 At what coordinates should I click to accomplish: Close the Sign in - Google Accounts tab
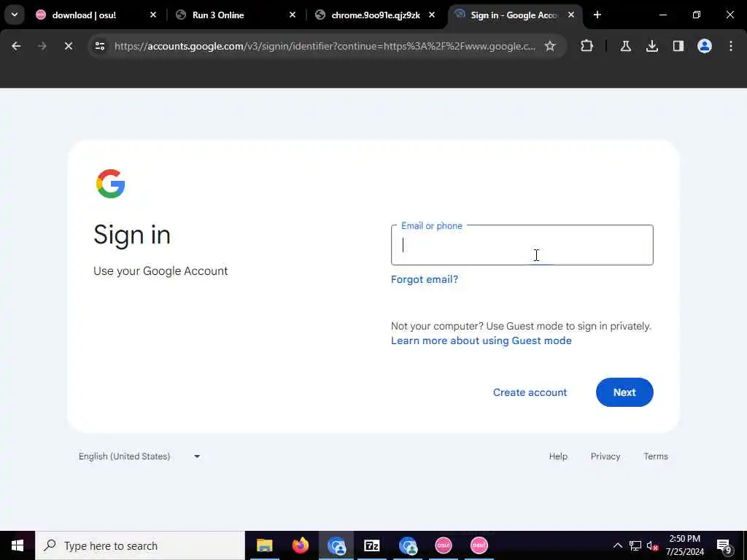570,15
